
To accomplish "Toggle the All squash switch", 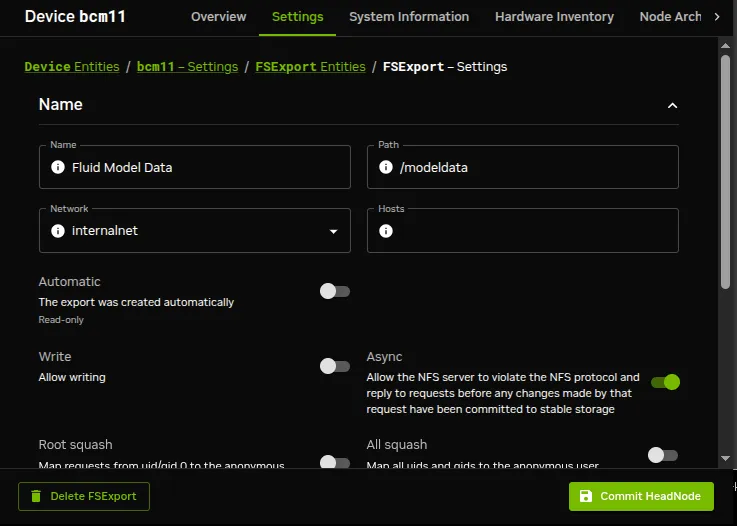I will 663,455.
